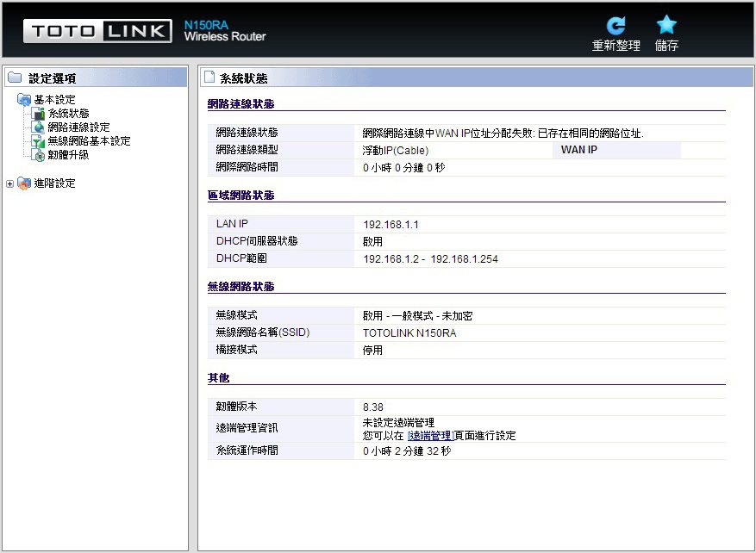Click the 重新整理 text label
Viewport: 756px width, 553px height.
[x=615, y=46]
